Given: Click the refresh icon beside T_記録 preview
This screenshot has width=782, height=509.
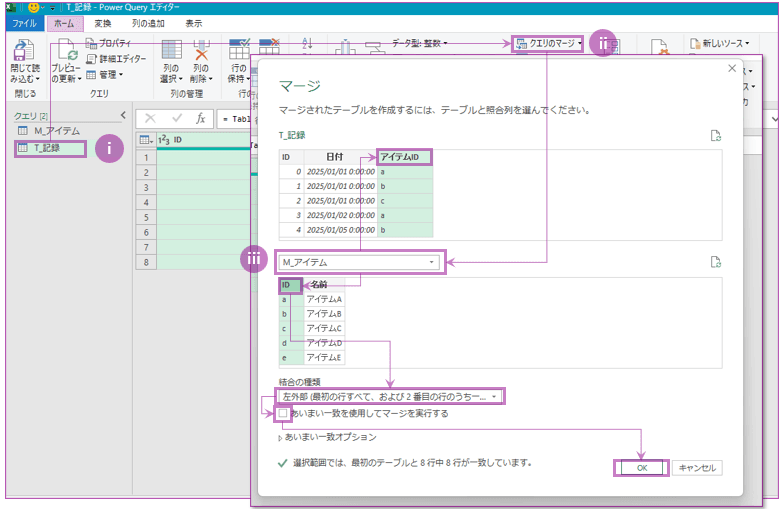Looking at the screenshot, I should 715,136.
